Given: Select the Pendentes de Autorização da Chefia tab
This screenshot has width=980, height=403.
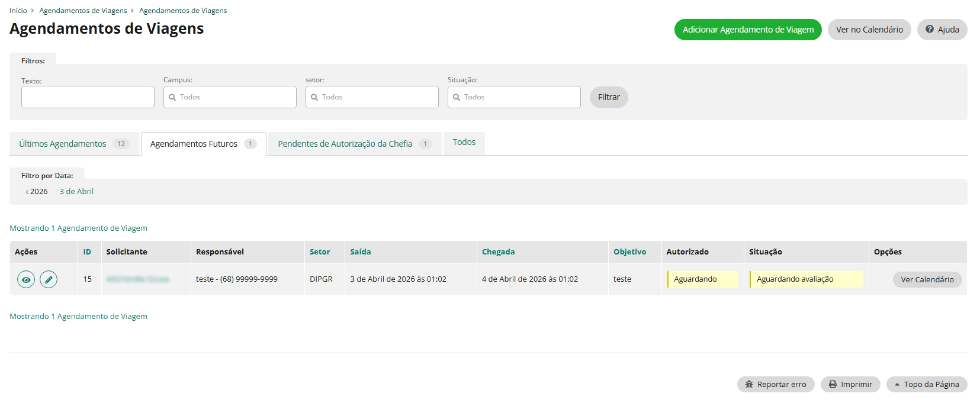Looking at the screenshot, I should (x=354, y=144).
